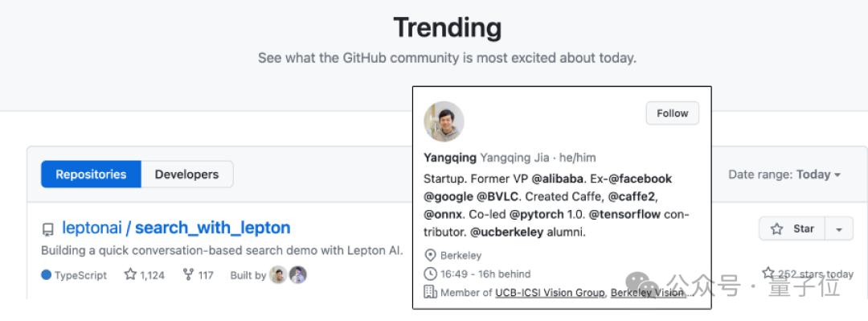The image size is (868, 321).
Task: Click the star icon in the Star button
Action: coord(776,229)
